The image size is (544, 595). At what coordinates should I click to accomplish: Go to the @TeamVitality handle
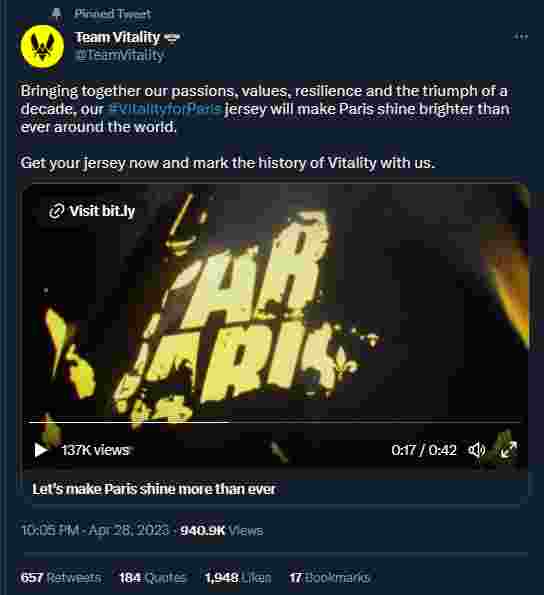coord(119,55)
